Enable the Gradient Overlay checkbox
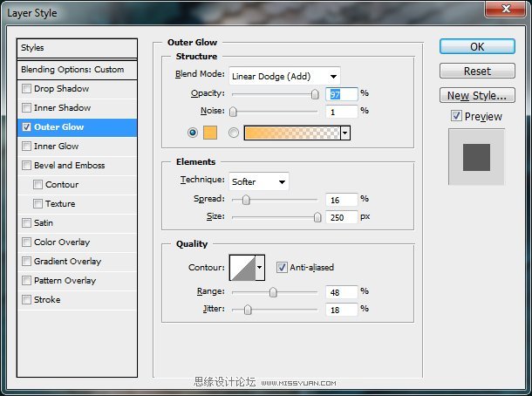This screenshot has height=396, width=532. (26, 262)
